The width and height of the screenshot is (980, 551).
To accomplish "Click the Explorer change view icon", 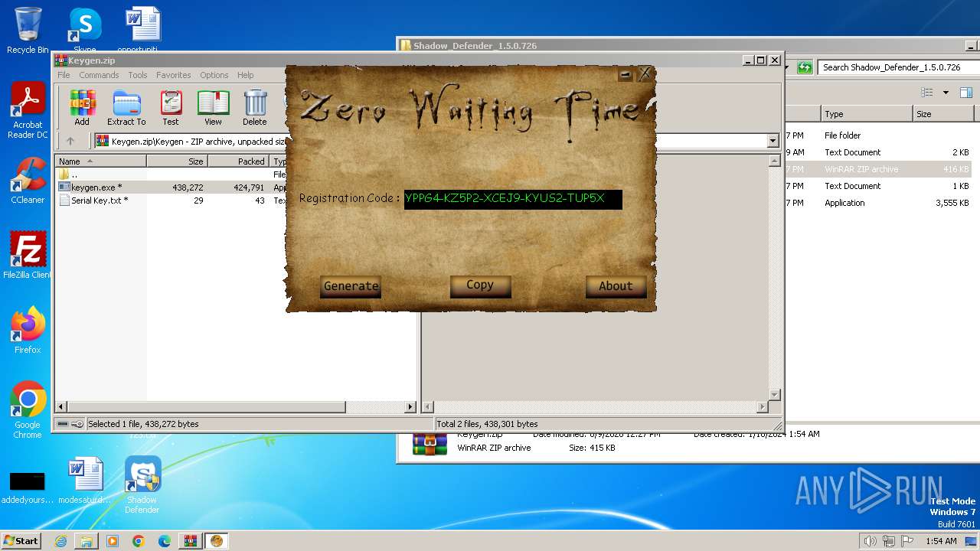I will [x=927, y=93].
